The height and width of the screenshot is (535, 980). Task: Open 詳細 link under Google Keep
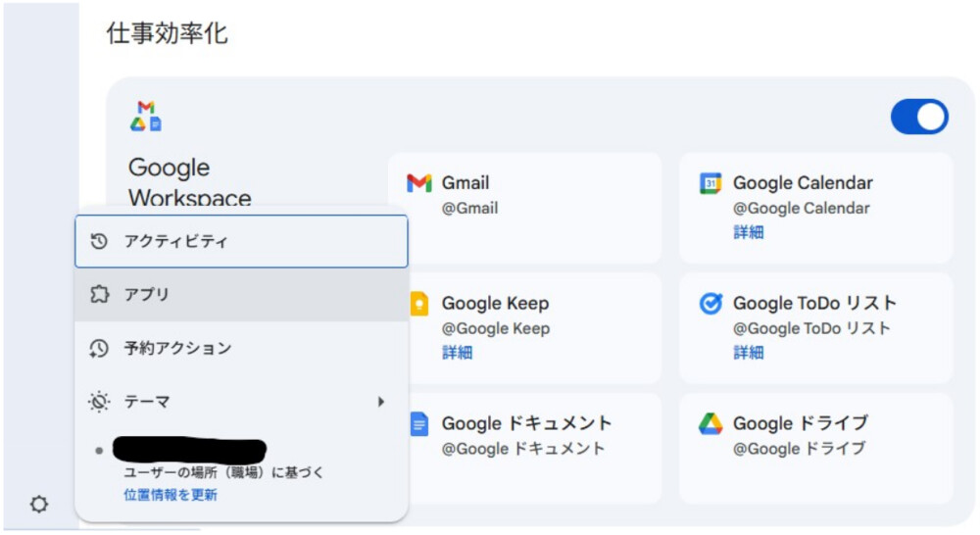(457, 353)
